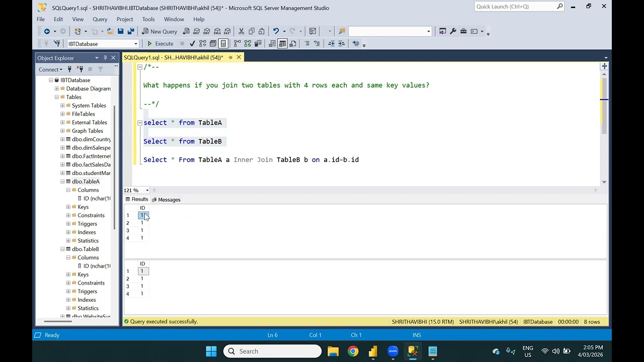Image resolution: width=644 pixels, height=362 pixels.
Task: Click the Undo arrow icon
Action: coord(276,31)
